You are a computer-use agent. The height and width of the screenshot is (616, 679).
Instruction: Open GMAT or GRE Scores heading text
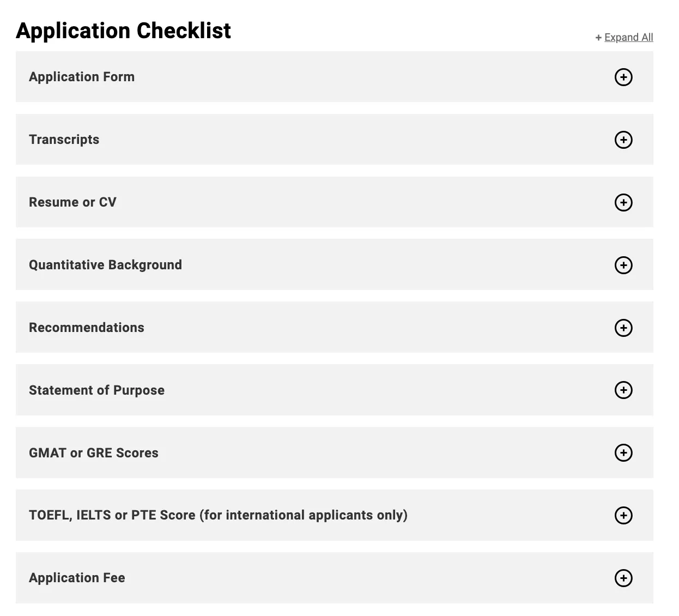point(94,453)
